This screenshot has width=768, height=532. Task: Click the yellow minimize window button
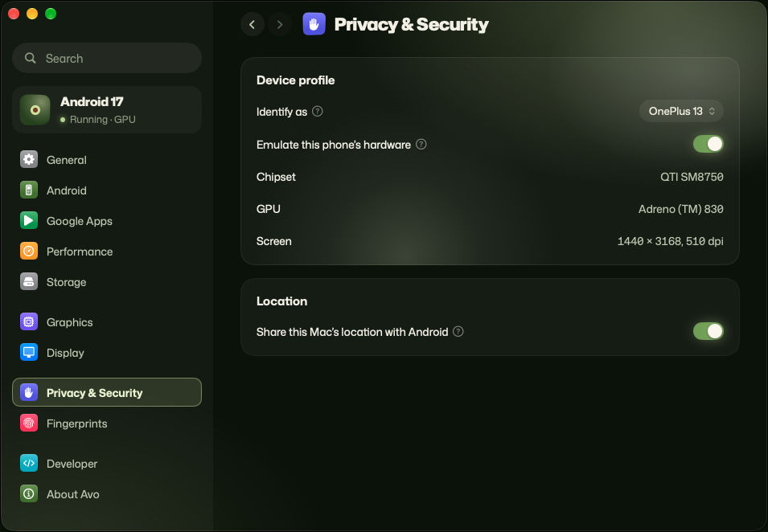click(32, 14)
